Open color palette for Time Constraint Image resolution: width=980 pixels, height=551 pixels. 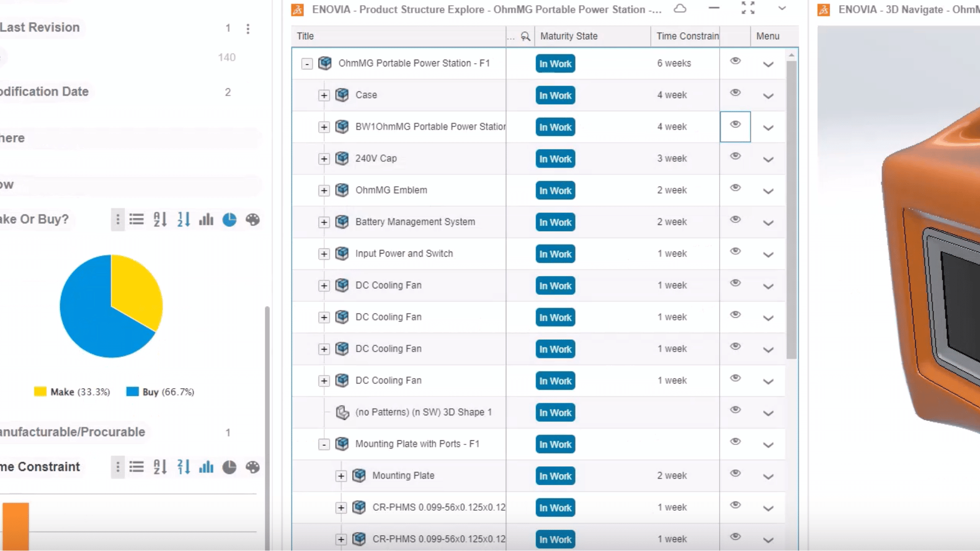[x=253, y=467]
